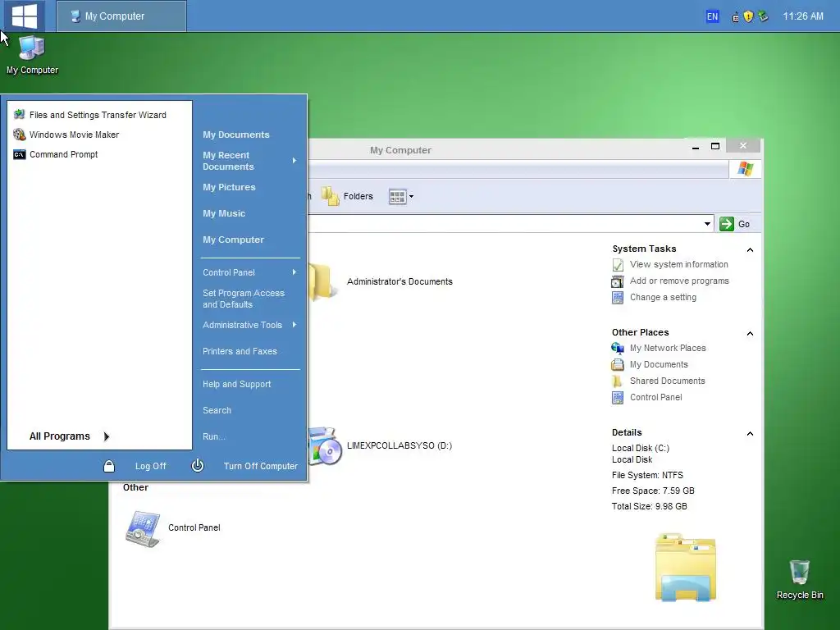The width and height of the screenshot is (840, 630).
Task: Open My Computer from Start menu
Action: [x=234, y=240]
